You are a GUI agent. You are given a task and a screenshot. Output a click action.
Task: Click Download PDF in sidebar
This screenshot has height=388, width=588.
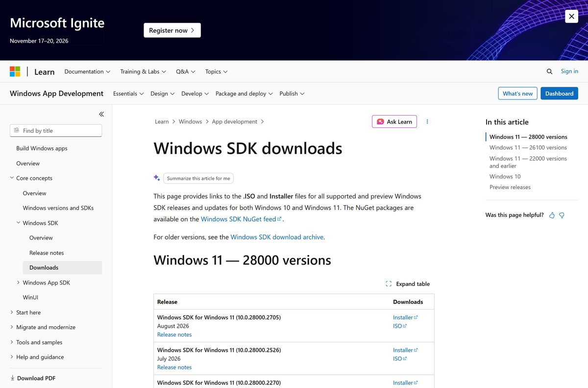33,378
